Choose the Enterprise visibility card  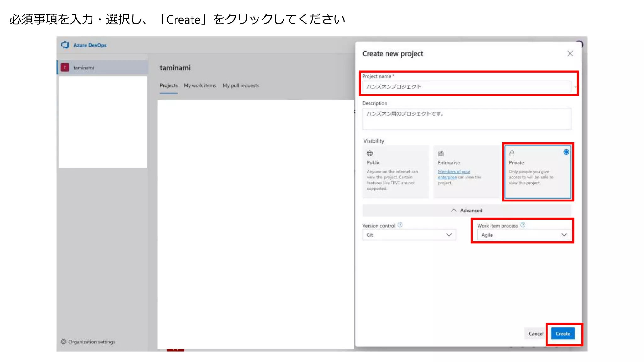coord(467,172)
